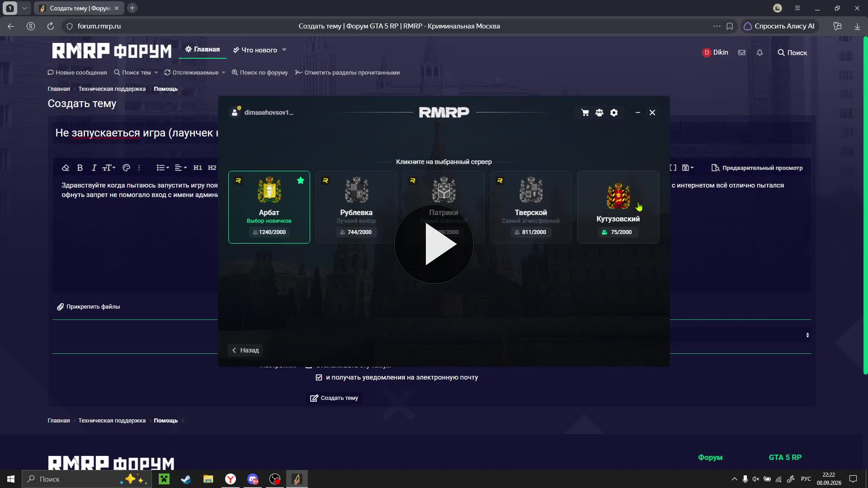Show more formatting options (three dots)
This screenshot has width=868, height=488.
[x=139, y=168]
